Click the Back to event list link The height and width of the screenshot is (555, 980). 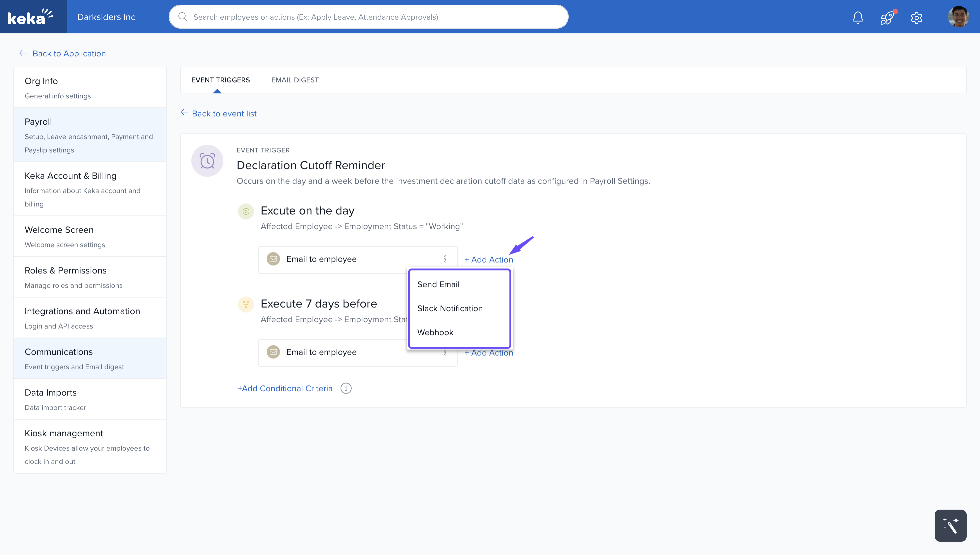pyautogui.click(x=224, y=114)
